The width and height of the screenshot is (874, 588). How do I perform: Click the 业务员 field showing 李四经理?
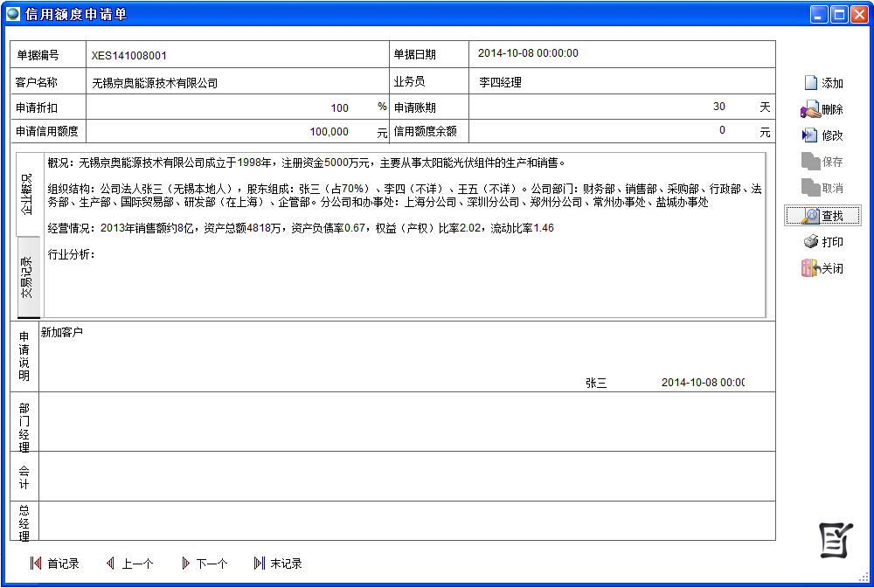[x=621, y=82]
